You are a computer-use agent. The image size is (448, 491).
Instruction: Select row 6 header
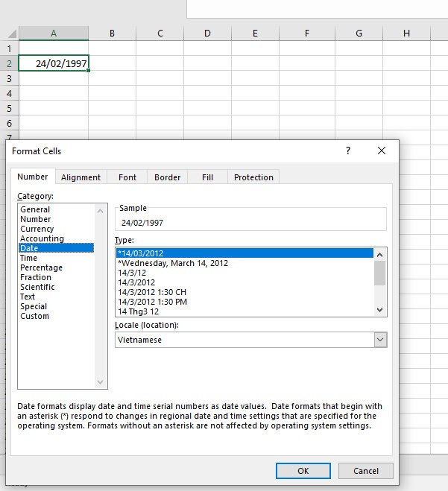coord(10,123)
